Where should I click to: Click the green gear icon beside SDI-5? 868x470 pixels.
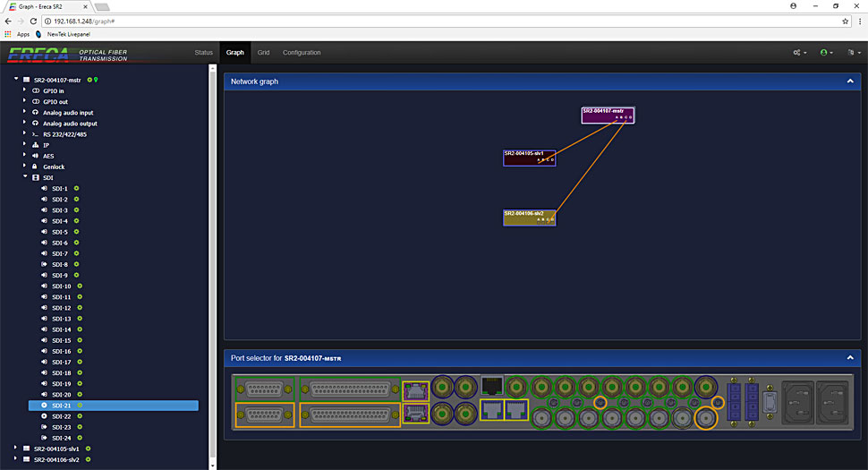click(77, 232)
